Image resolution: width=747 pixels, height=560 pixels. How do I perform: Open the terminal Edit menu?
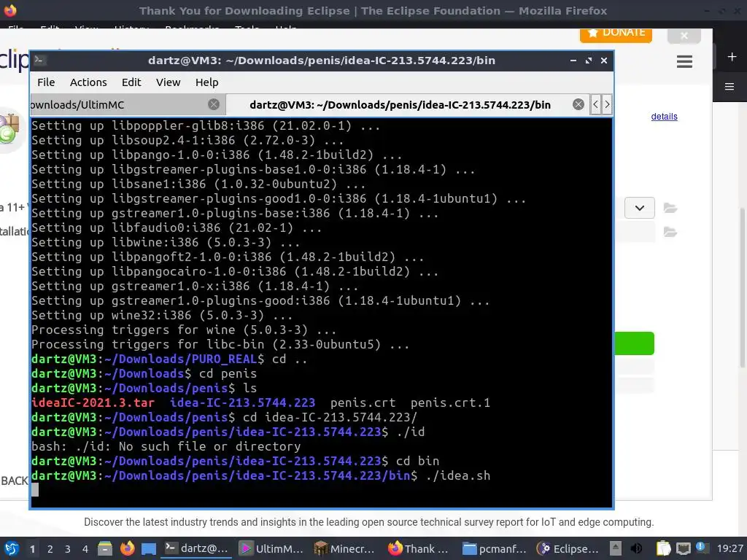point(131,82)
